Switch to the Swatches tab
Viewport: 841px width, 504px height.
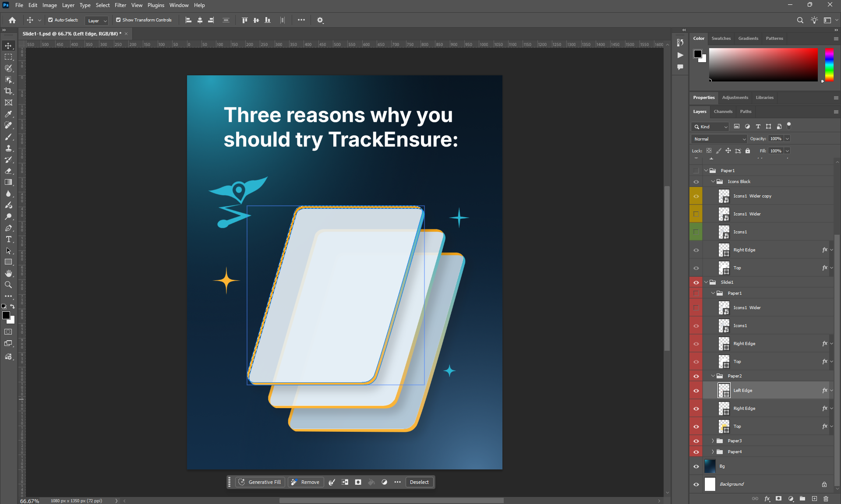click(x=721, y=39)
